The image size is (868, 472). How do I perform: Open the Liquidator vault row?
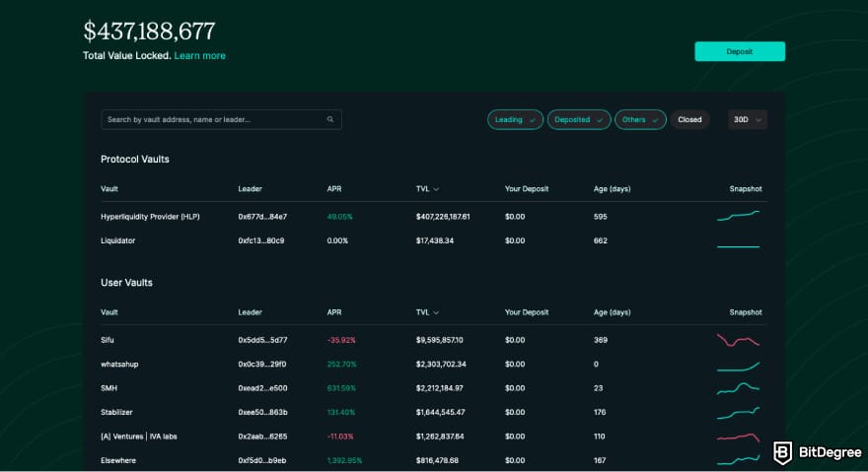click(433, 240)
